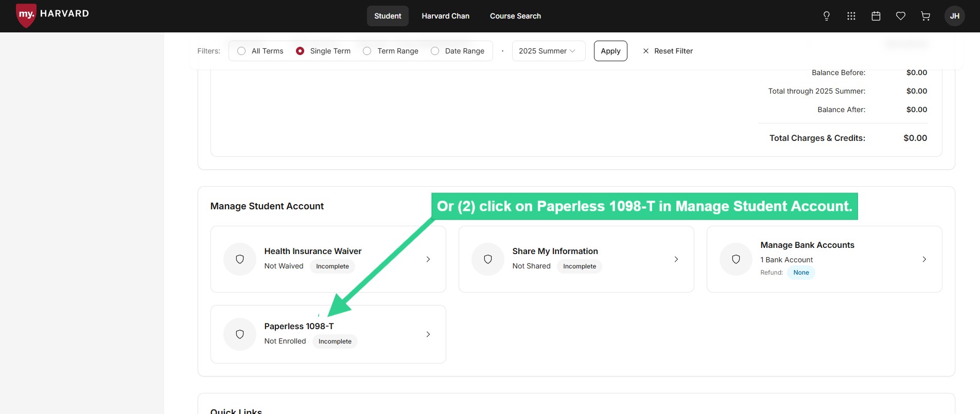Expand Manage Bank Accounts chevron arrow
The height and width of the screenshot is (414, 980).
click(x=924, y=259)
